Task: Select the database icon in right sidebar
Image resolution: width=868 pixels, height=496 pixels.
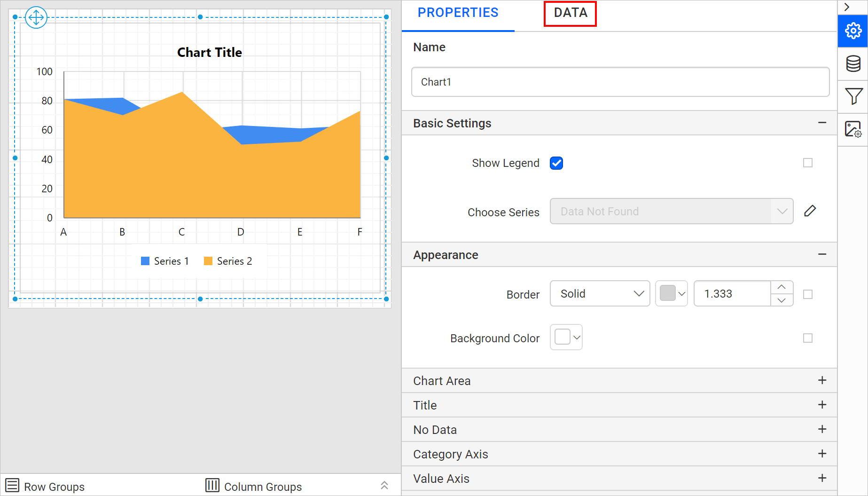Action: pos(853,63)
